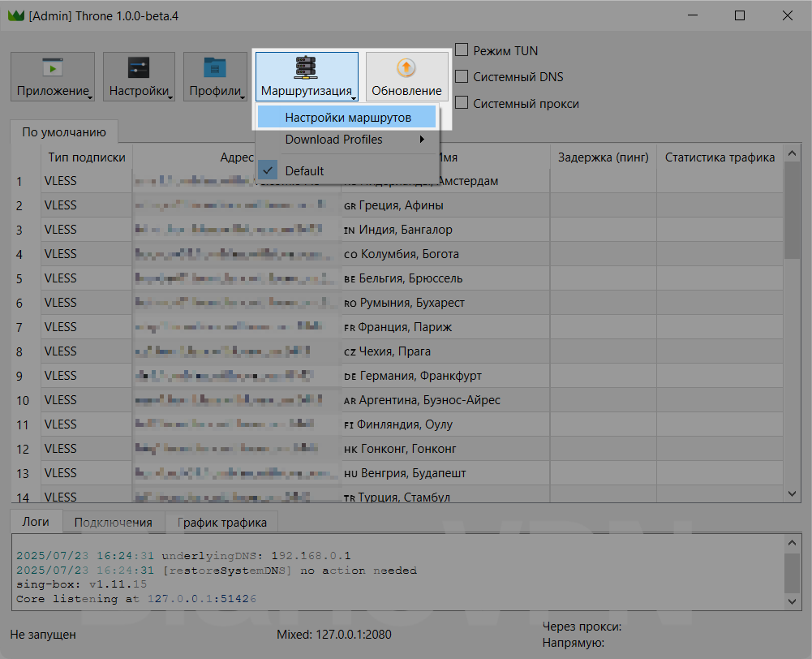Click the Профили folder icon
This screenshot has height=659, width=812.
(x=215, y=68)
